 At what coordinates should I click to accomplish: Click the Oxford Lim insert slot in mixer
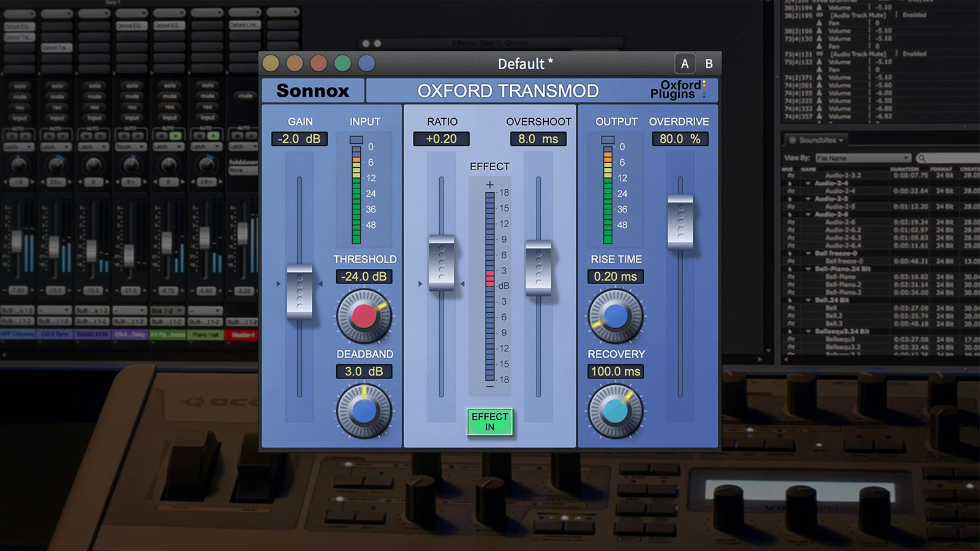(x=245, y=25)
